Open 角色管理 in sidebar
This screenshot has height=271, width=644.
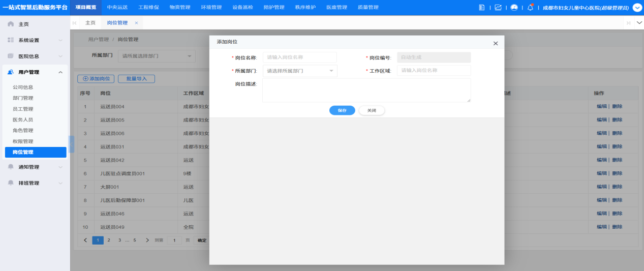coord(23,131)
